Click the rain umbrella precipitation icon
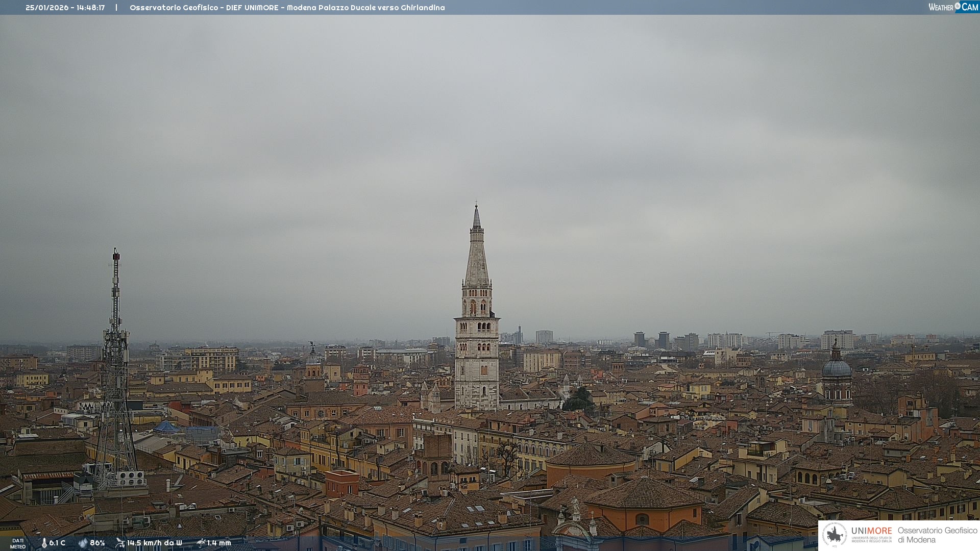 pos(201,543)
